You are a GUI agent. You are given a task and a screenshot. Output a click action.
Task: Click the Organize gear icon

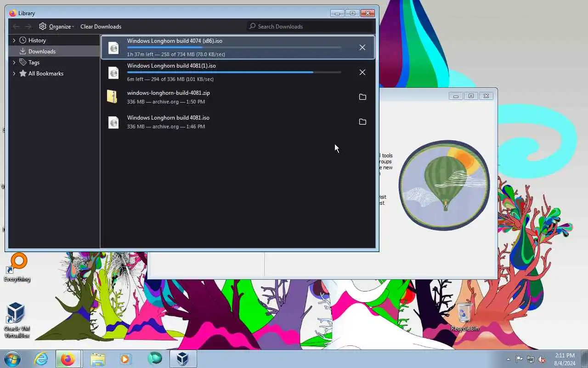[x=43, y=26]
